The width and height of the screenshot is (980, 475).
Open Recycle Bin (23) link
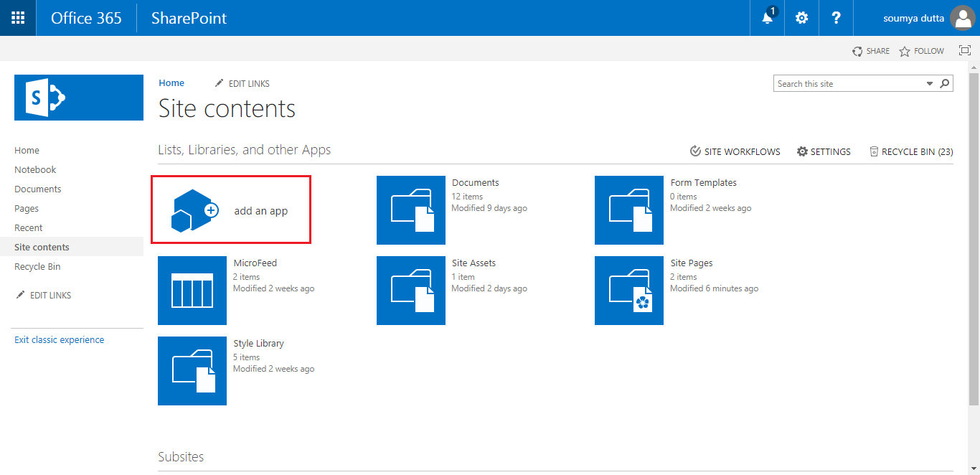(x=911, y=151)
